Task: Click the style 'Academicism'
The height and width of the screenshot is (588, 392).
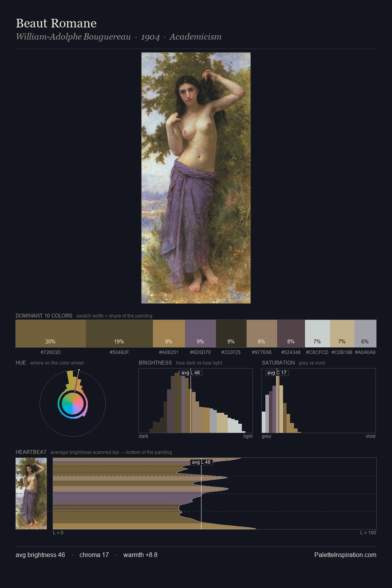Action: tap(196, 37)
